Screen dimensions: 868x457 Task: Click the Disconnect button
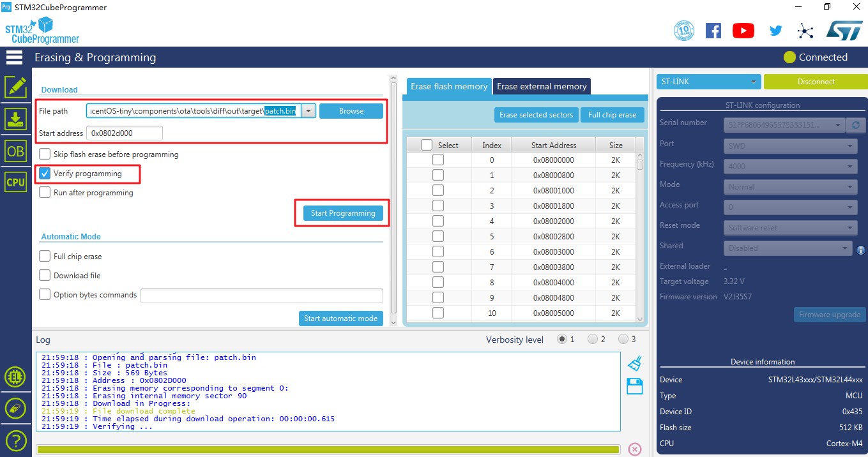816,82
